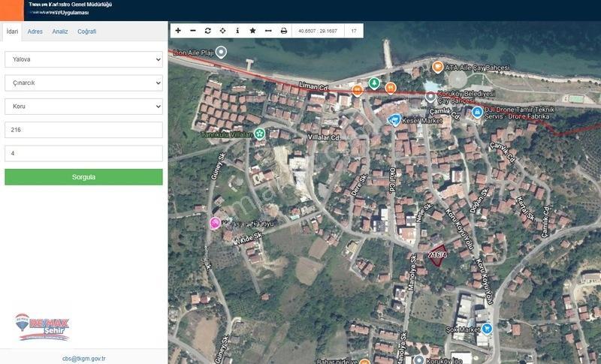Open the info tool icon
The image size is (601, 364).
pyautogui.click(x=237, y=31)
